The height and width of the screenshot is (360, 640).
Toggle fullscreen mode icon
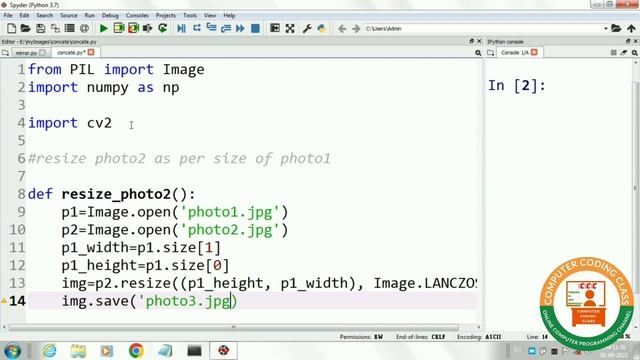point(290,28)
